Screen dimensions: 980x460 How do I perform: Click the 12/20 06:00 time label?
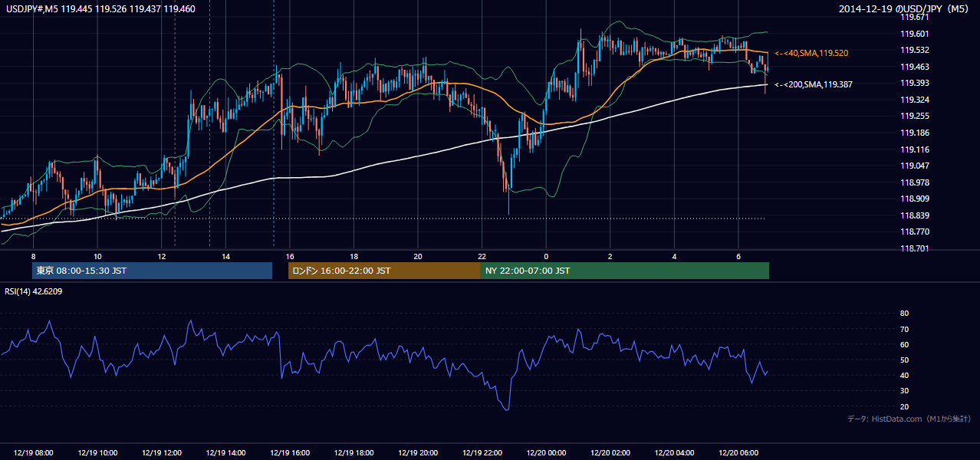tap(738, 453)
